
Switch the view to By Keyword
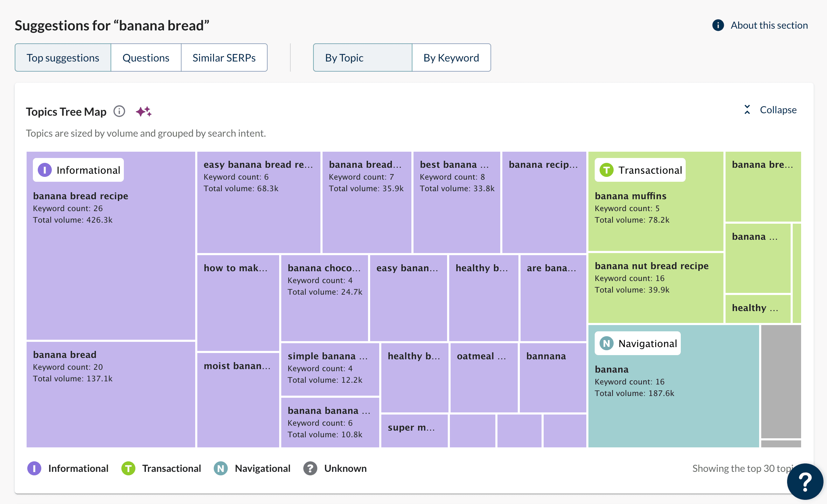coord(451,58)
